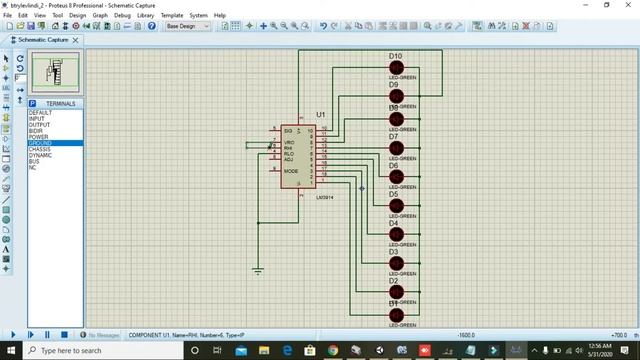
Task: Open the Design menu
Action: pyautogui.click(x=78, y=16)
